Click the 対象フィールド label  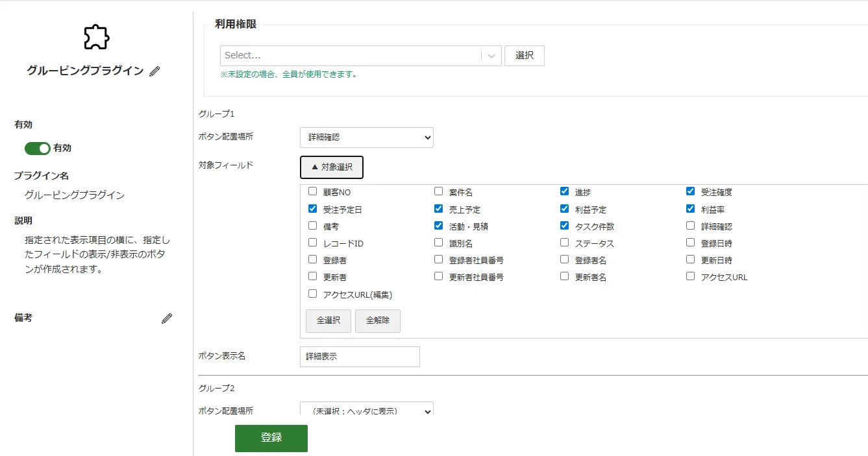coord(225,165)
